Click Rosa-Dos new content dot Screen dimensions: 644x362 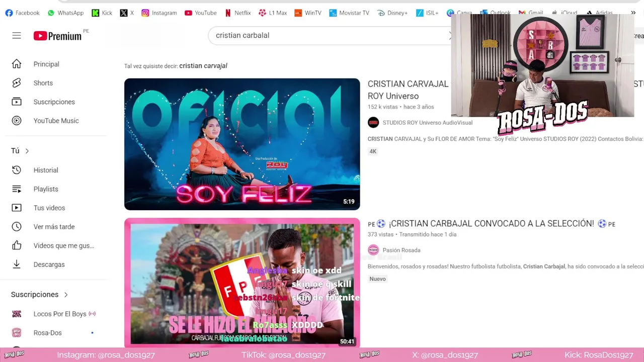click(92, 333)
